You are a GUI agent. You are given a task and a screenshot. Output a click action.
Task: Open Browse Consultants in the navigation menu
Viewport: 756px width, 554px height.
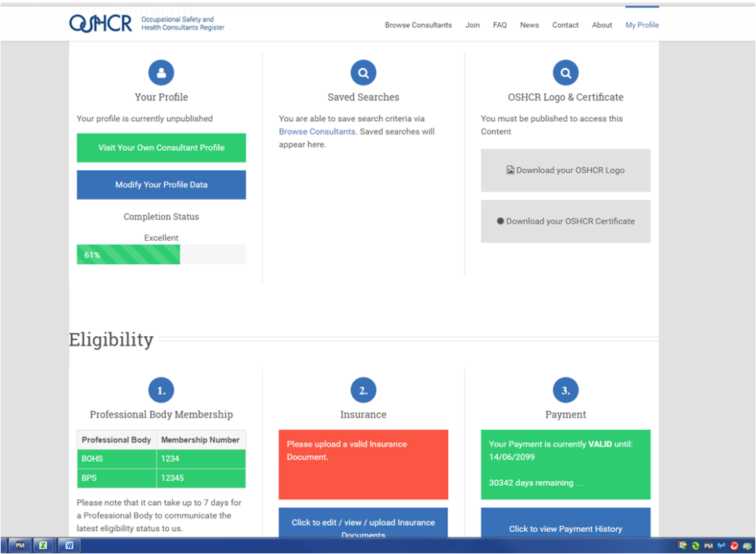click(418, 25)
